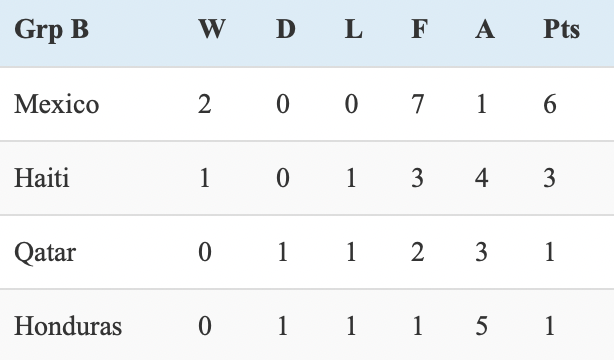Click Mexico's wins value 2
The height and width of the screenshot is (360, 614).
pos(205,104)
